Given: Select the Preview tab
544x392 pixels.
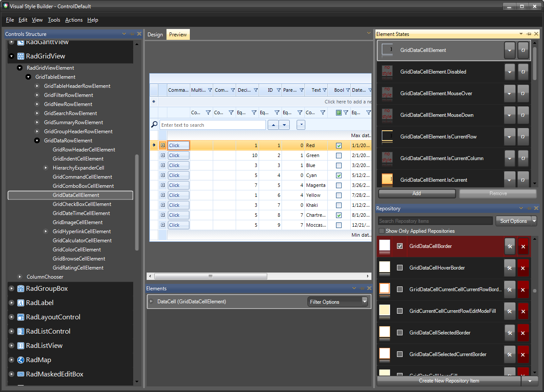Looking at the screenshot, I should point(178,35).
